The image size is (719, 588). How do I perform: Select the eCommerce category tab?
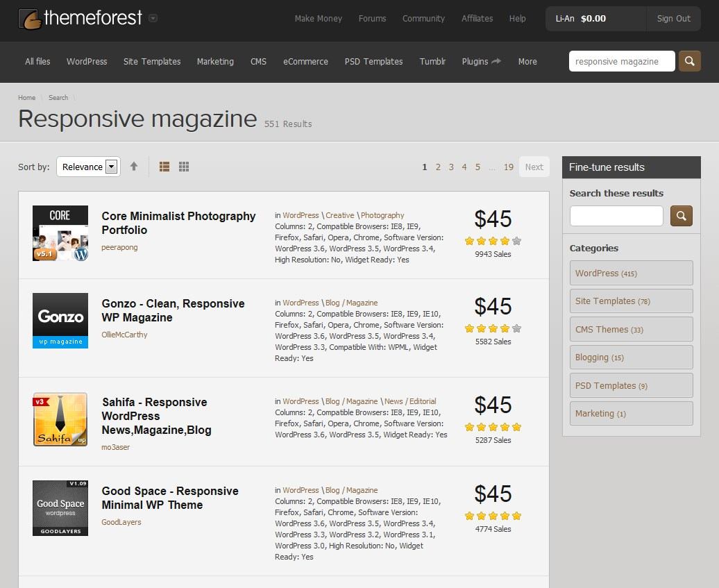point(305,62)
